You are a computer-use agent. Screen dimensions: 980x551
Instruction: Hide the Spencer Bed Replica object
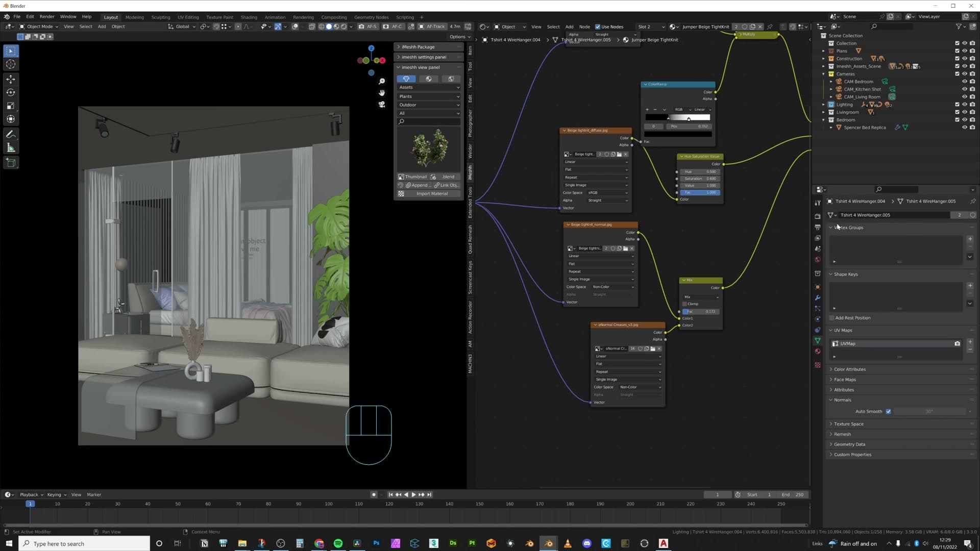965,128
